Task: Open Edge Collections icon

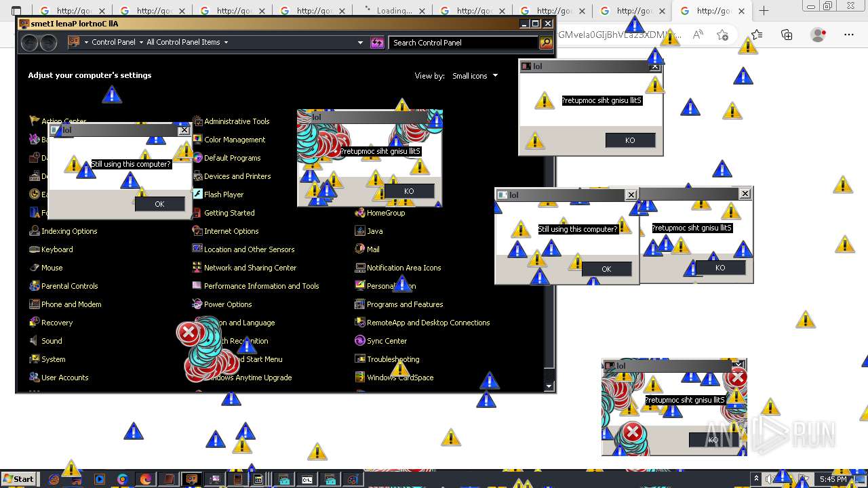Action: [x=787, y=35]
